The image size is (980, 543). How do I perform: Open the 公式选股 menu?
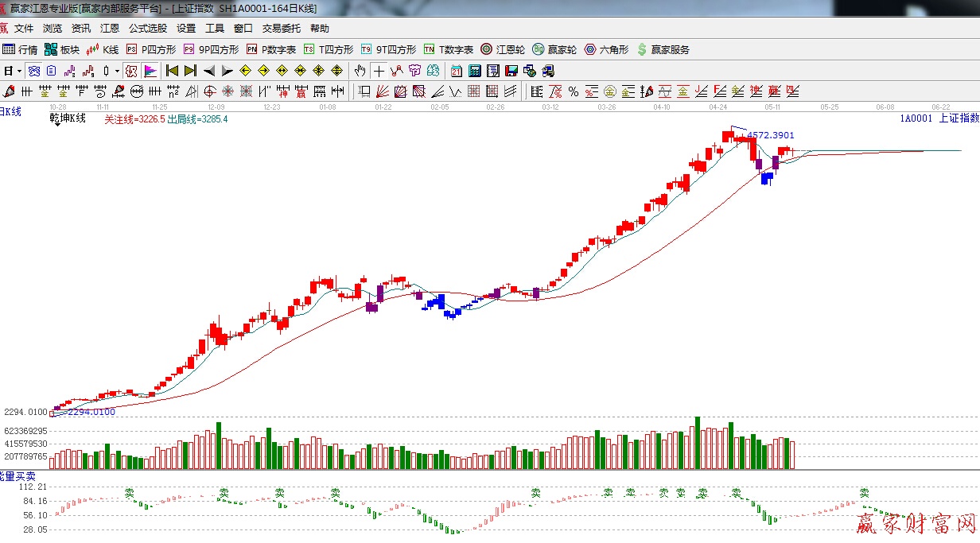[x=148, y=29]
